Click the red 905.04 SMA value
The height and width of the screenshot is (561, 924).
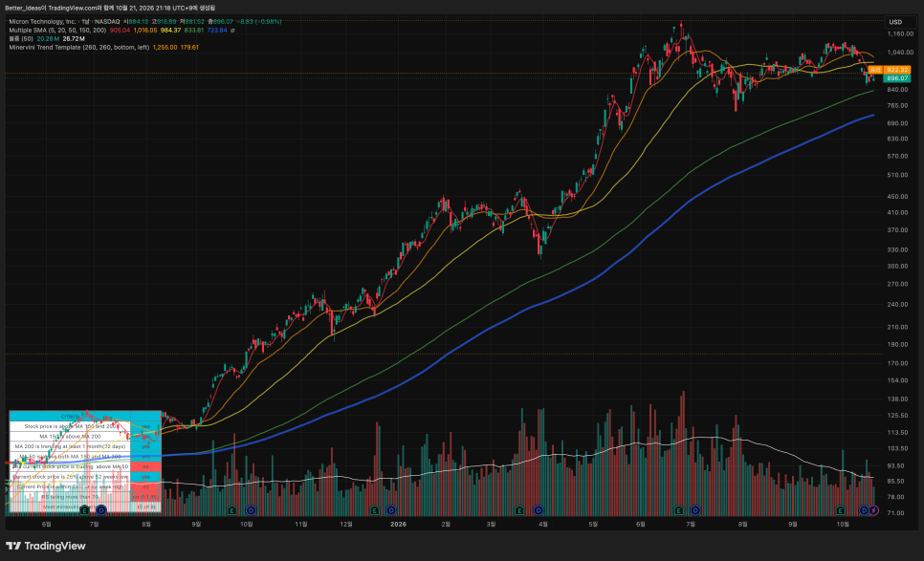coord(120,30)
